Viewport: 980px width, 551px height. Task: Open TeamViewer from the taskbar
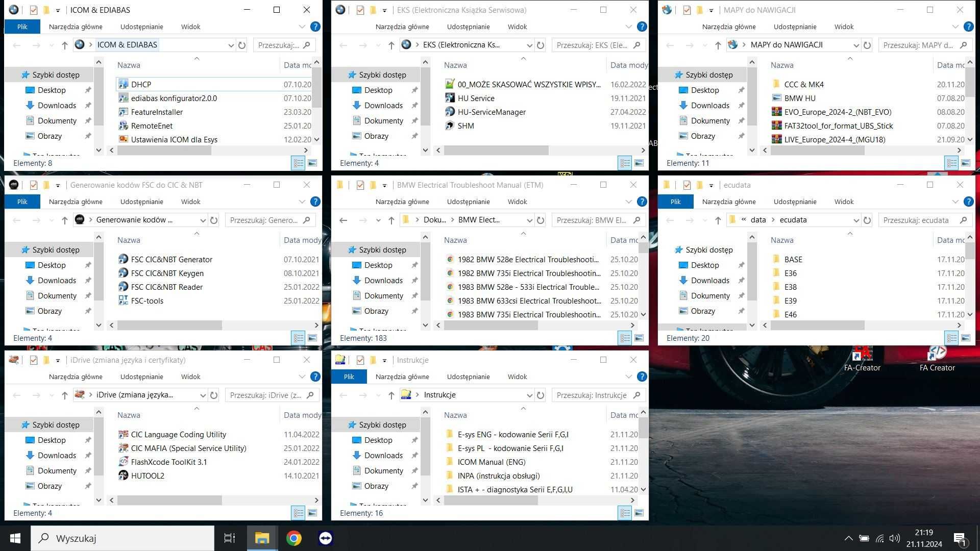pyautogui.click(x=326, y=538)
